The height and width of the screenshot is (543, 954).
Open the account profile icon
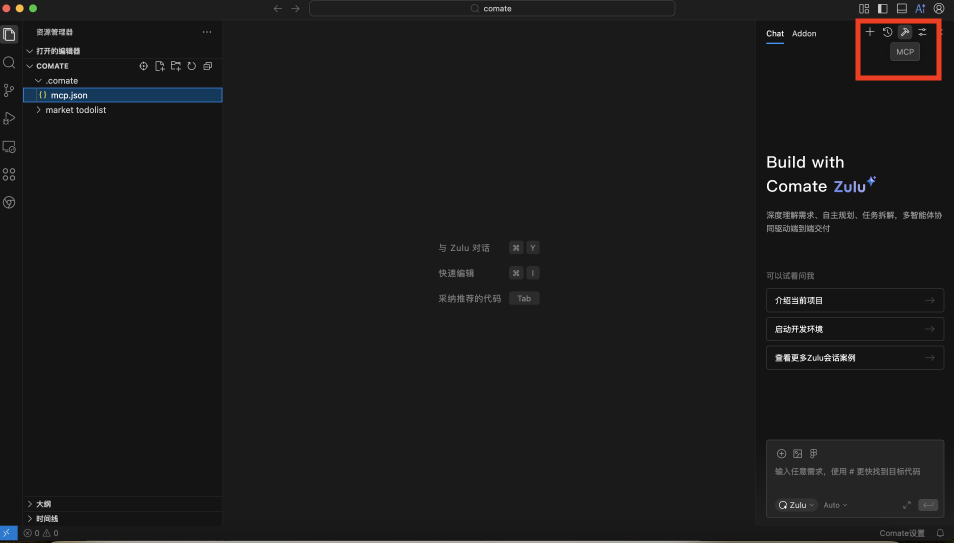[939, 9]
